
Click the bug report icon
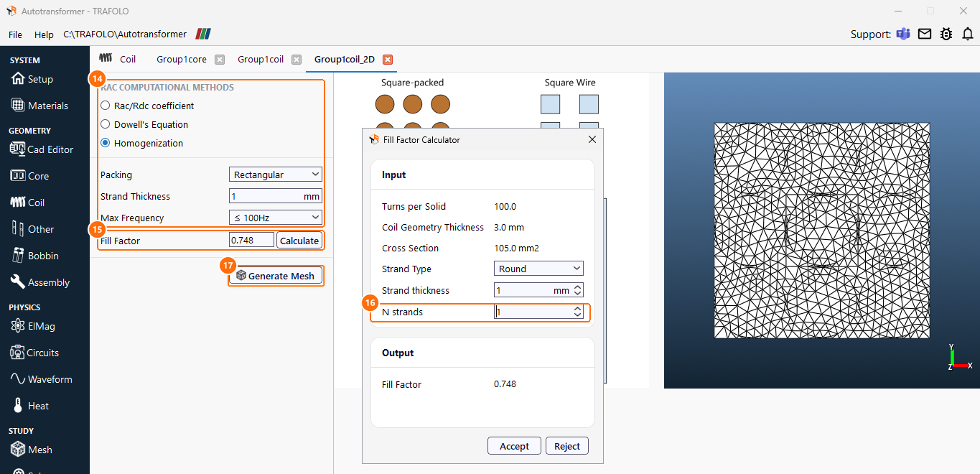coord(946,34)
